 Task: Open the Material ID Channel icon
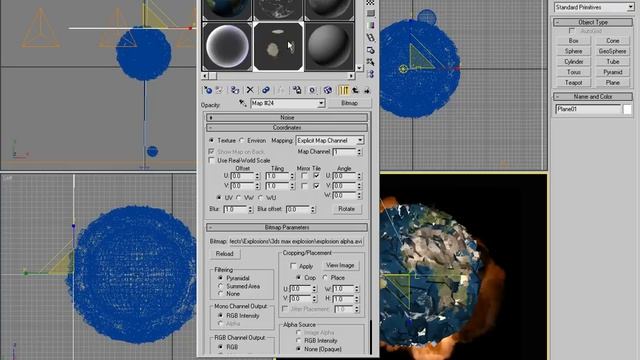tap(312, 90)
